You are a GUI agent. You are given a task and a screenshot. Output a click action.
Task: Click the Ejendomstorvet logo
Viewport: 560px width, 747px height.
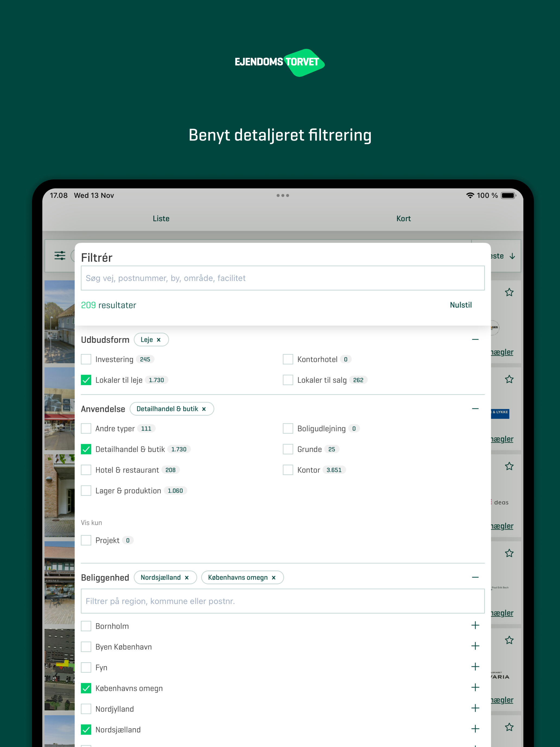click(280, 62)
